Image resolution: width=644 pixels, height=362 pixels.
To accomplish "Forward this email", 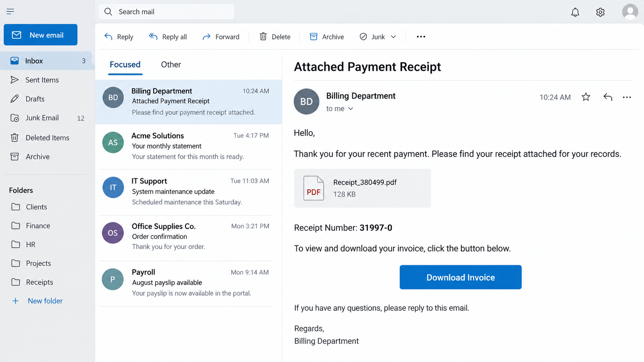I will point(221,37).
